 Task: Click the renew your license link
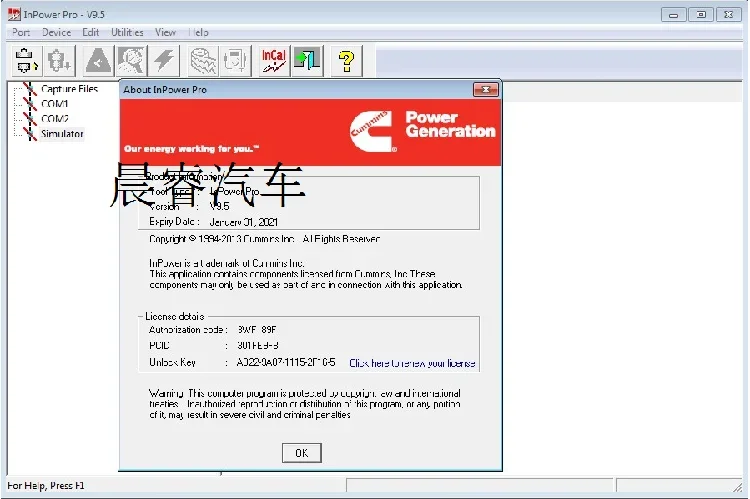(x=412, y=363)
